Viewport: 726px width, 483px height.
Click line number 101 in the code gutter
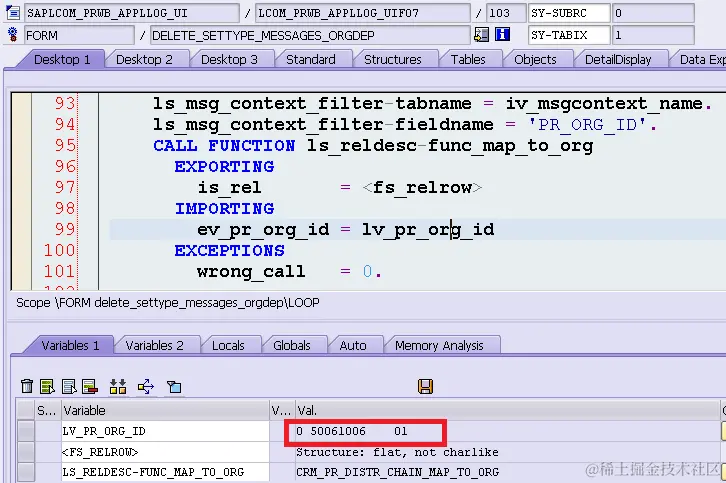click(59, 271)
